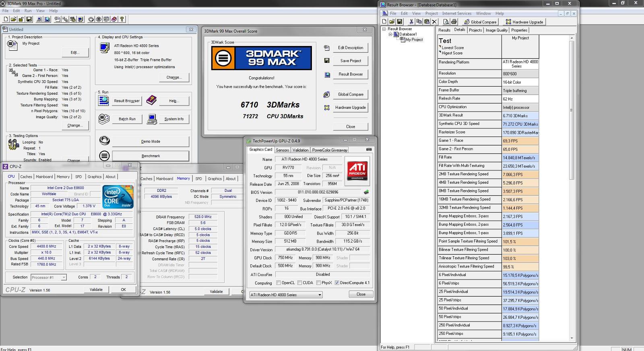Open Run menu in 3DMark menu bar
The height and width of the screenshot is (351, 644).
tap(28, 11)
